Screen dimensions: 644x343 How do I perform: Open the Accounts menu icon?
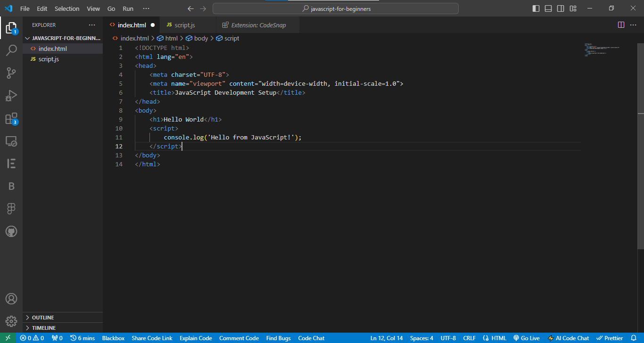[11, 299]
